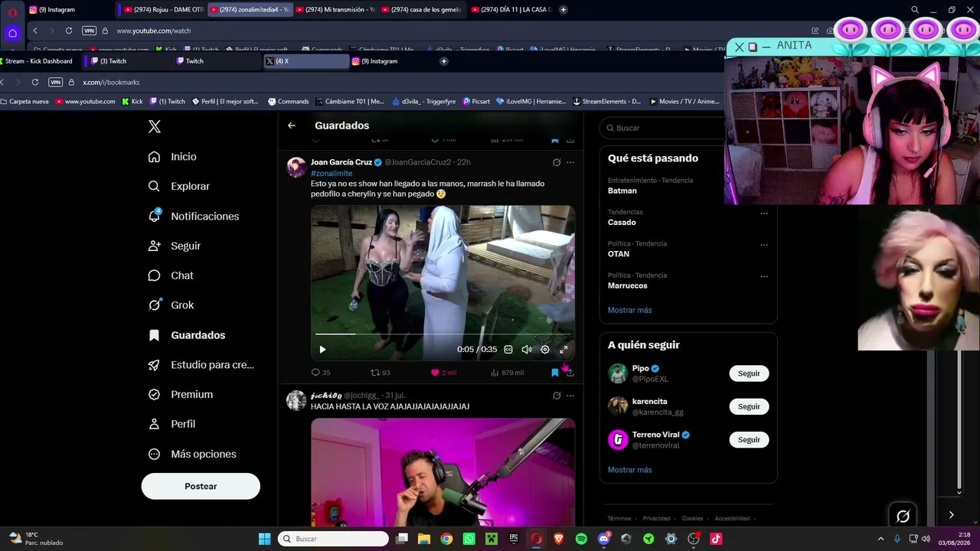The height and width of the screenshot is (551, 980).
Task: Open Notificaciones in the X sidebar
Action: pos(194,217)
